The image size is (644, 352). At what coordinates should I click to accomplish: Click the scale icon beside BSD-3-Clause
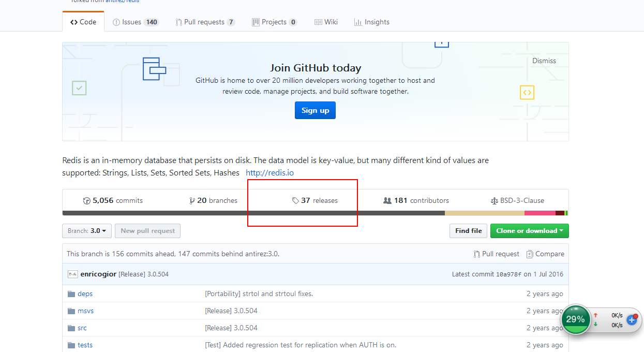coord(494,201)
